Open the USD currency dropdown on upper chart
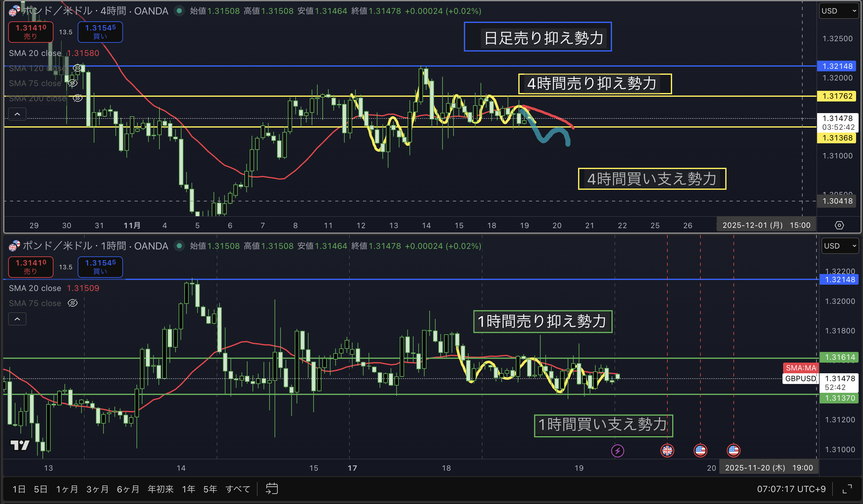Viewport: 863px width, 504px height. pyautogui.click(x=839, y=11)
